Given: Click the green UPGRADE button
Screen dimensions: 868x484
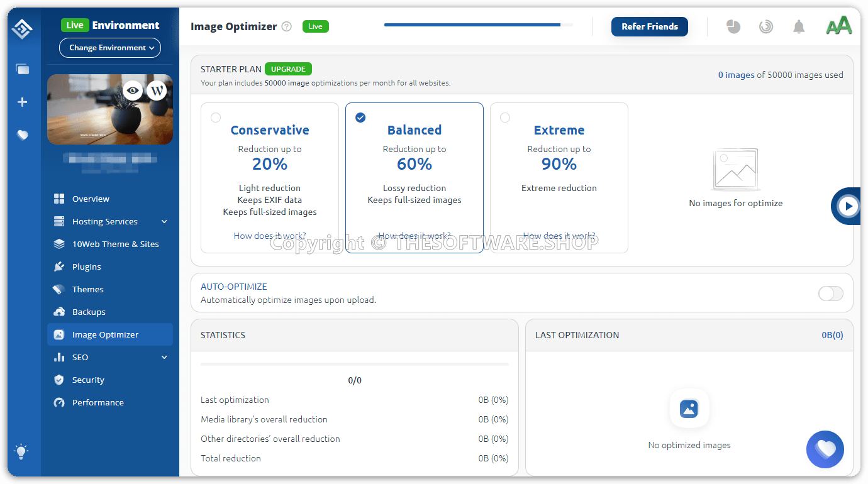Looking at the screenshot, I should point(288,69).
